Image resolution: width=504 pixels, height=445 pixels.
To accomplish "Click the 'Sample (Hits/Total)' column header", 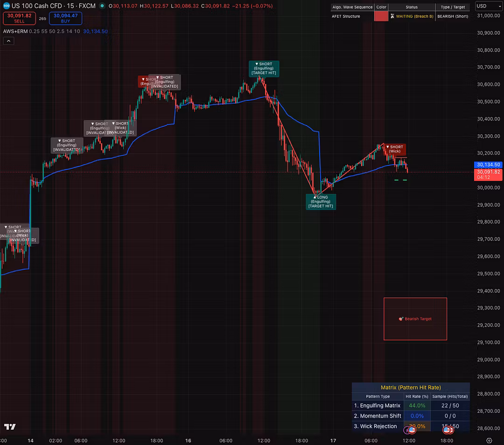I will tap(450, 396).
